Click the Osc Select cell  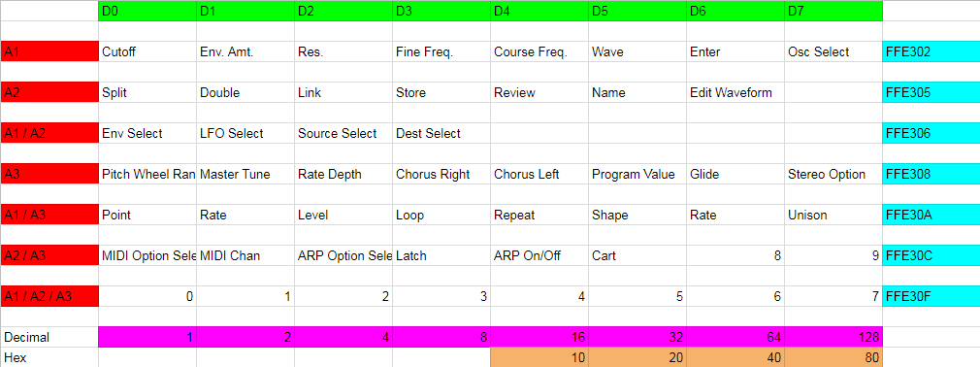point(833,51)
